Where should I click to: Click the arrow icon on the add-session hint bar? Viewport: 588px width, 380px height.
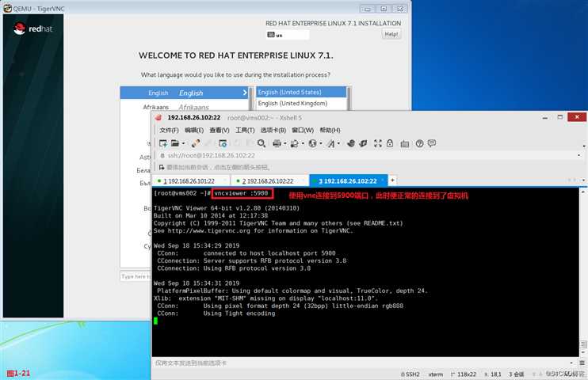[x=162, y=167]
